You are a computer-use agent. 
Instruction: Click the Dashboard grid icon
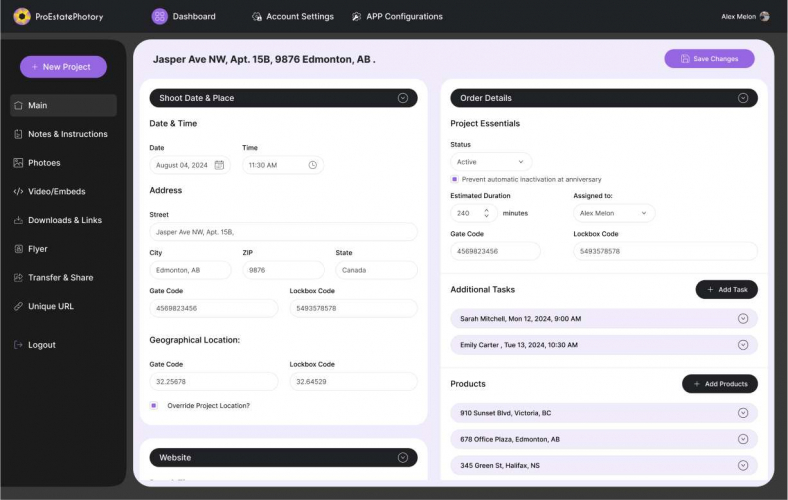point(159,17)
